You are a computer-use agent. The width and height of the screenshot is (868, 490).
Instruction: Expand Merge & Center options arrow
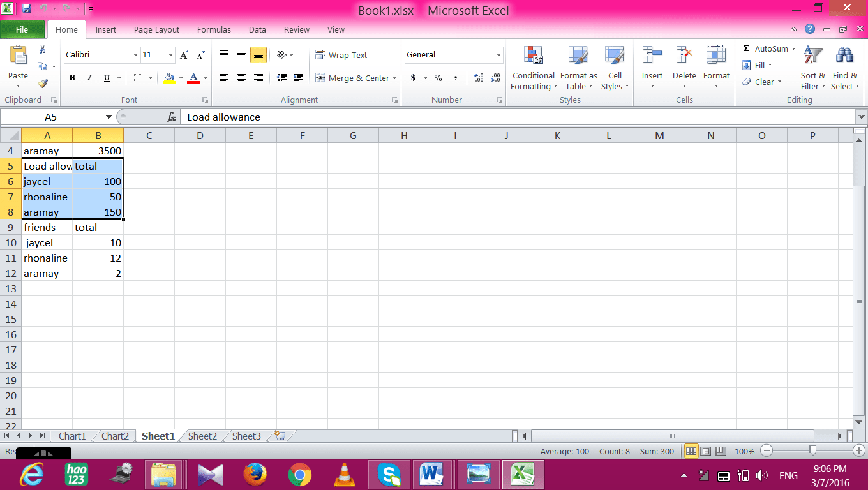[x=394, y=78]
